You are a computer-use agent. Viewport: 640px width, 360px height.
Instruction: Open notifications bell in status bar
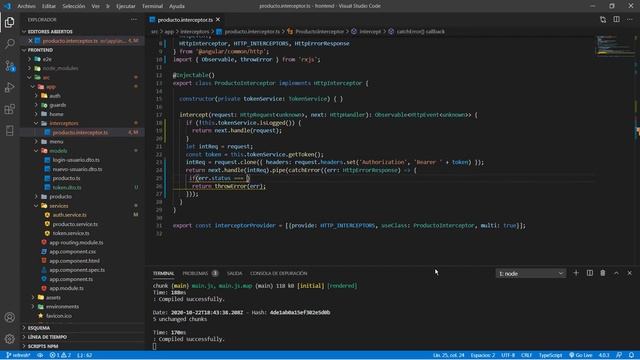point(631,355)
